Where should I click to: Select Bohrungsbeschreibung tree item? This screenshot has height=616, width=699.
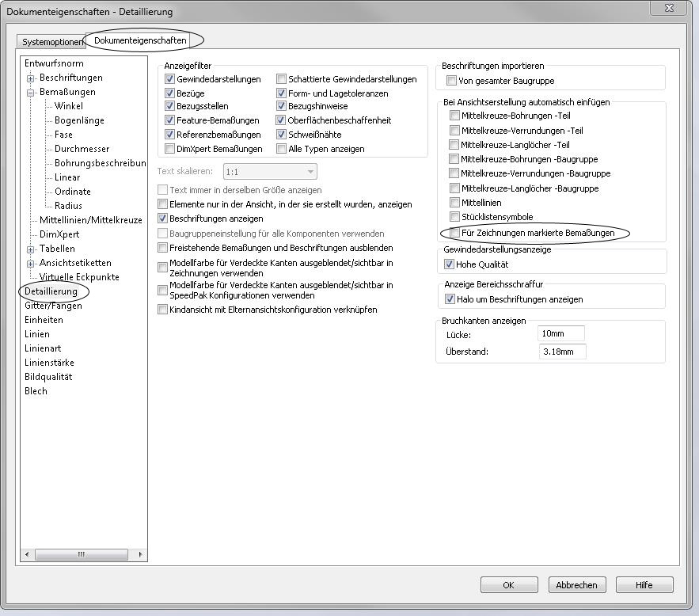(101, 163)
